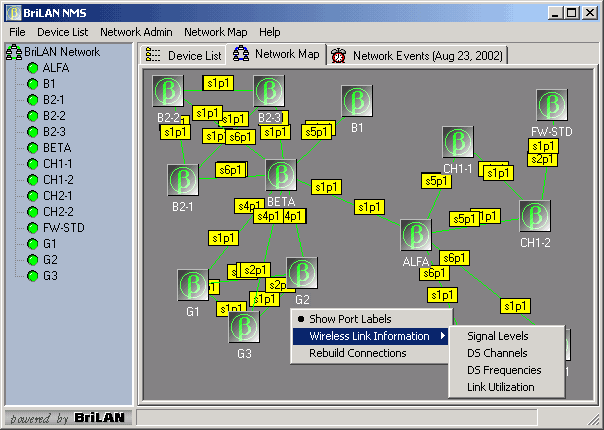The width and height of the screenshot is (604, 430).
Task: Open the Help menu
Action: [270, 32]
